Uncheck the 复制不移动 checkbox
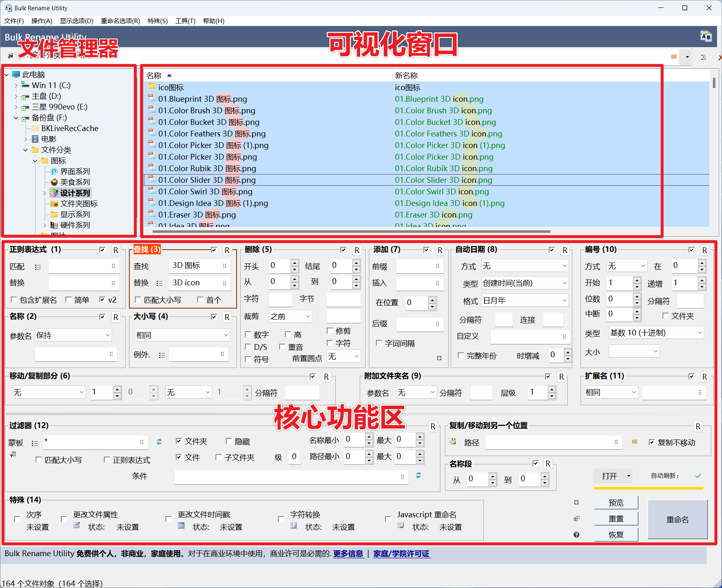The width and height of the screenshot is (722, 588). point(652,442)
